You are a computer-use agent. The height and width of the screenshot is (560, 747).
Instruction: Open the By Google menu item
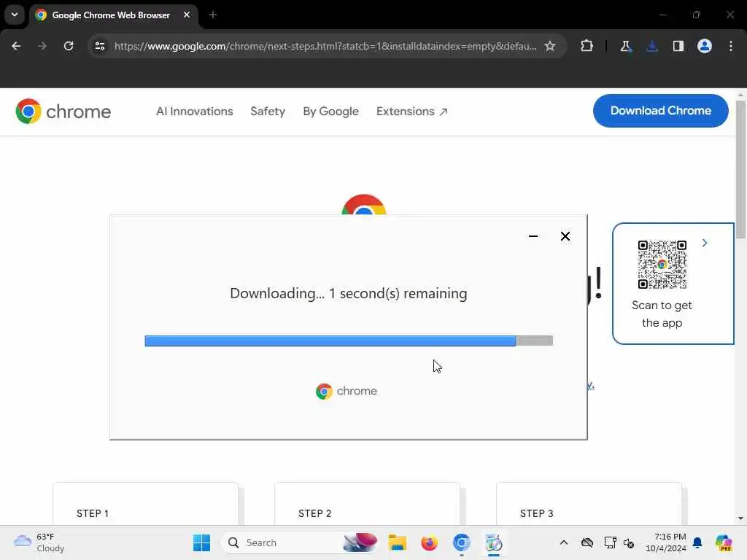[330, 112]
